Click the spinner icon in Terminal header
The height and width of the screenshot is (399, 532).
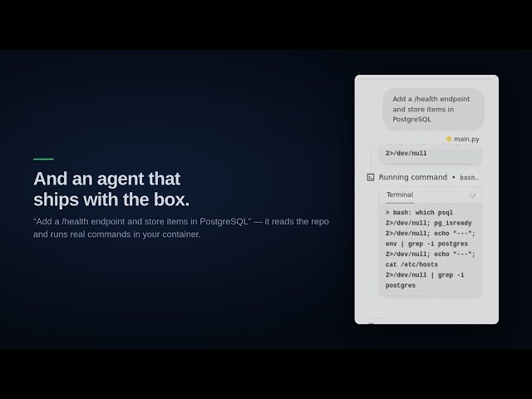[x=472, y=195]
